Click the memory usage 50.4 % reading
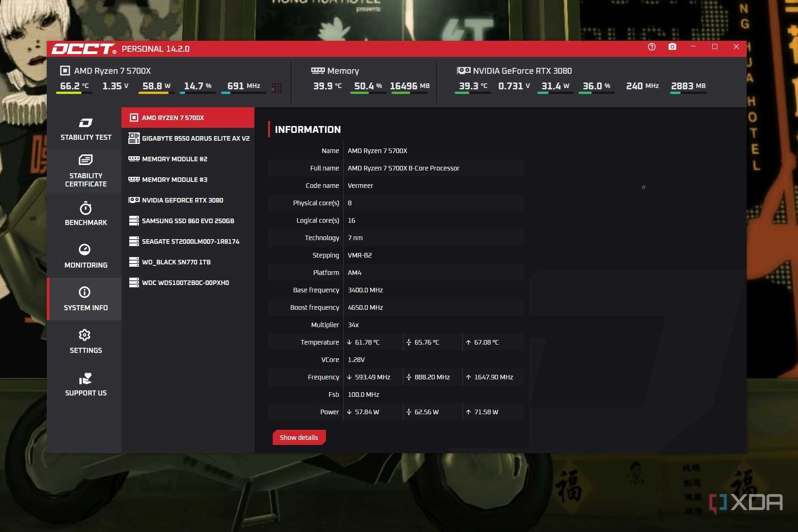 [x=368, y=86]
